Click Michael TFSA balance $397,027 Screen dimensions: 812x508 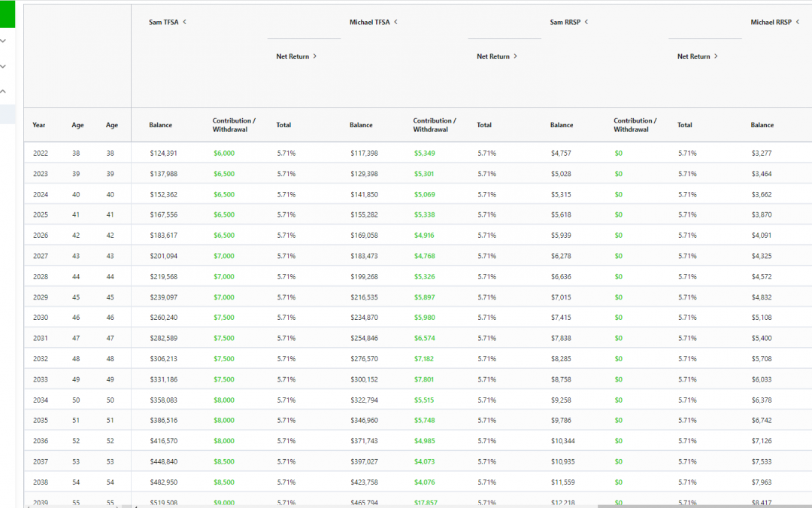click(364, 461)
